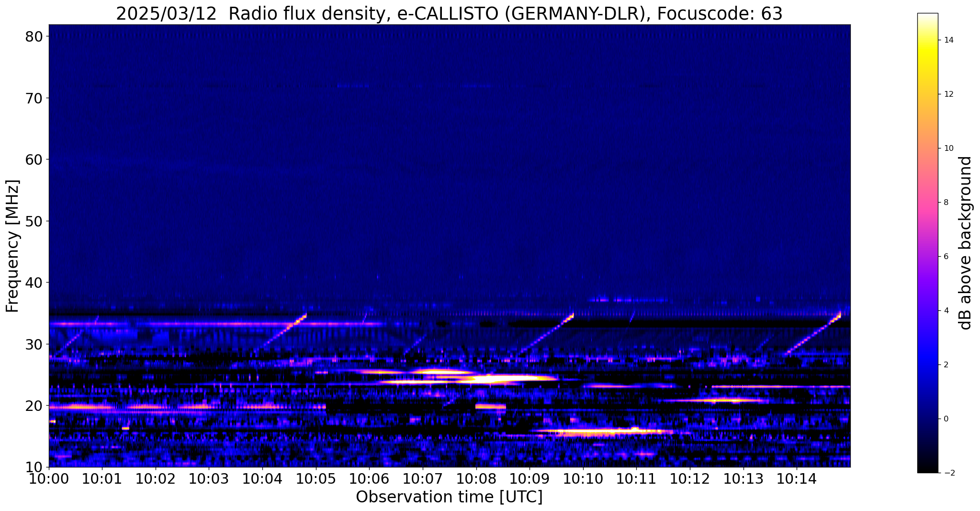Click the colorbar tick label −2
Viewport: 980px width, 511px height.
(948, 473)
